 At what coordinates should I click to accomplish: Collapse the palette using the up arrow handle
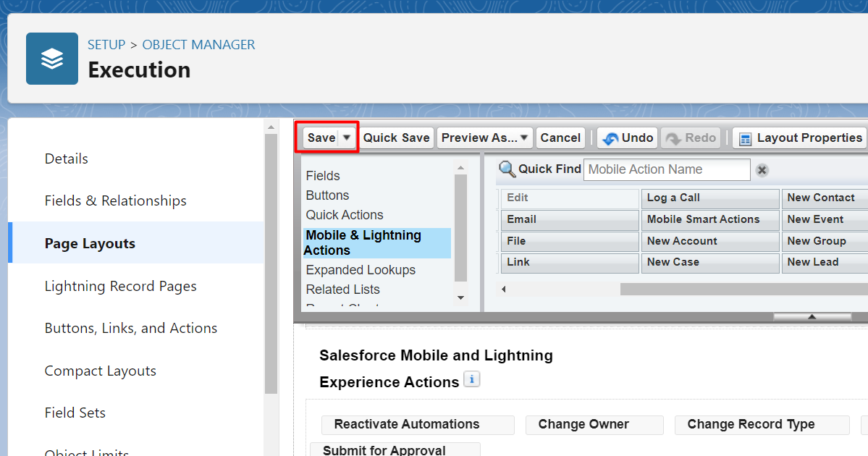pyautogui.click(x=811, y=316)
